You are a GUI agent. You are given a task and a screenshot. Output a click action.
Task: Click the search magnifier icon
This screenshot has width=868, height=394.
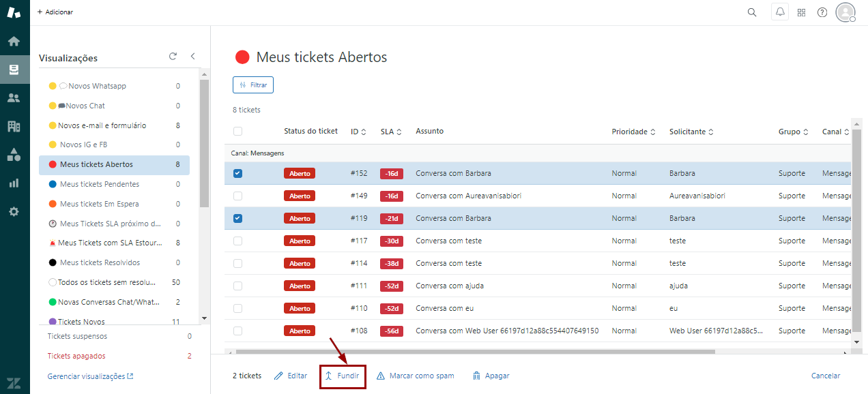(x=752, y=12)
